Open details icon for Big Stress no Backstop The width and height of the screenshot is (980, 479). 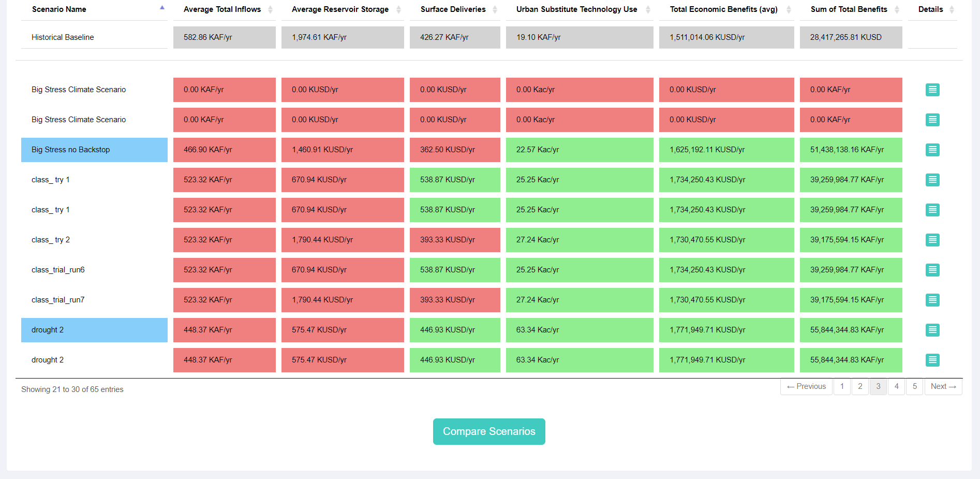pos(932,150)
